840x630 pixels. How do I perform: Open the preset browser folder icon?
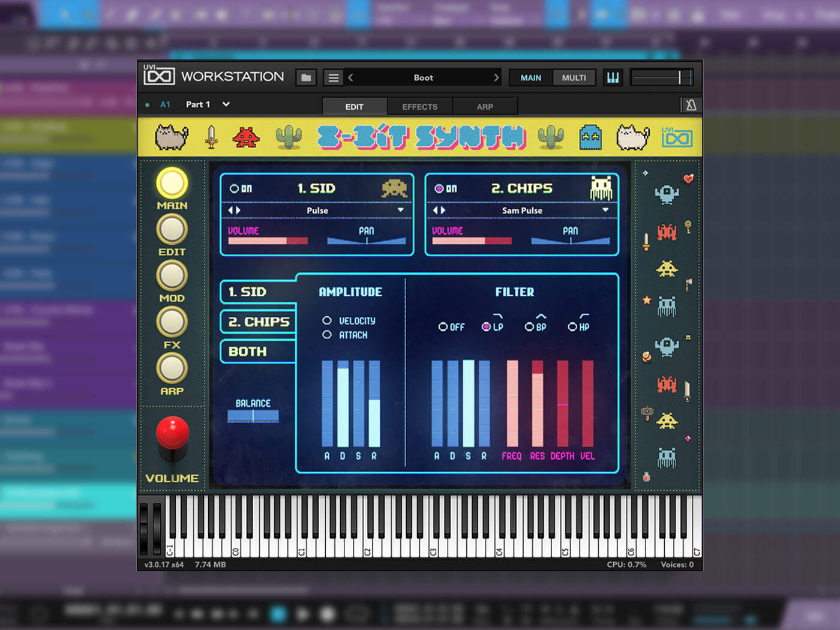click(306, 77)
